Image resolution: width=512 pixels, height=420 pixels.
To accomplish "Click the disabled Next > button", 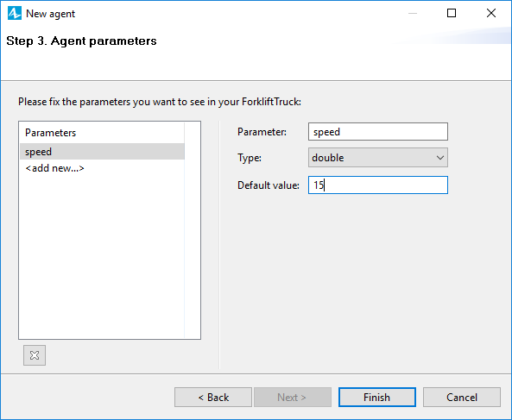I will pyautogui.click(x=293, y=398).
